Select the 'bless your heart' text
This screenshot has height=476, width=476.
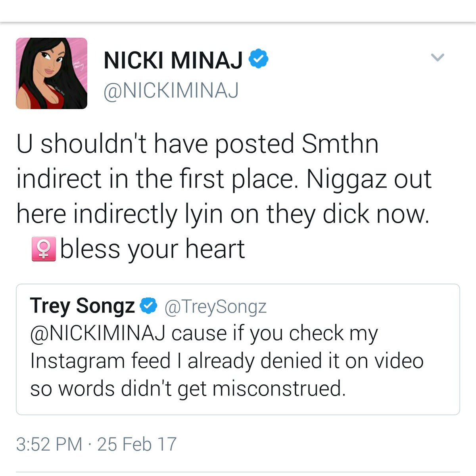tap(153, 250)
